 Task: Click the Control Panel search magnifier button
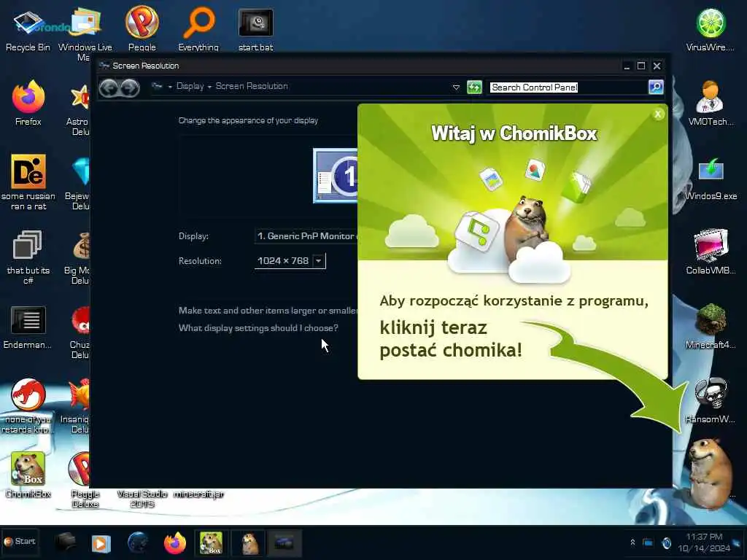[x=656, y=87]
